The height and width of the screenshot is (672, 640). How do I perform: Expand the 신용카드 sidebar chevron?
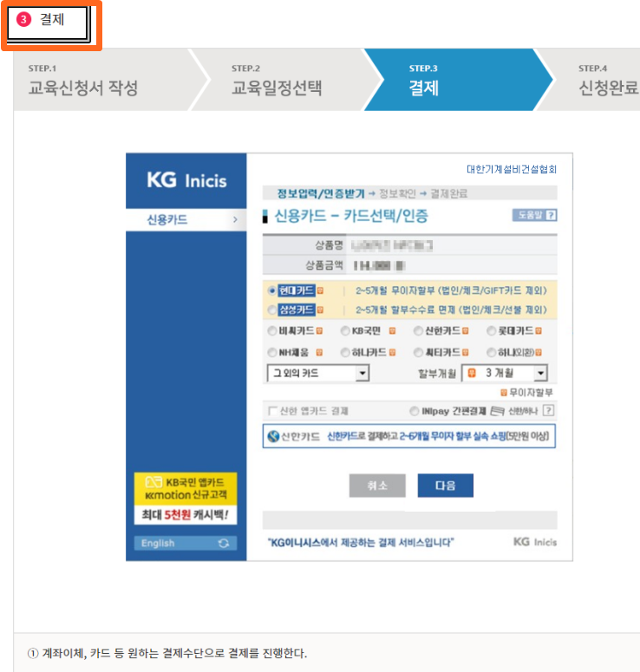coord(235,219)
